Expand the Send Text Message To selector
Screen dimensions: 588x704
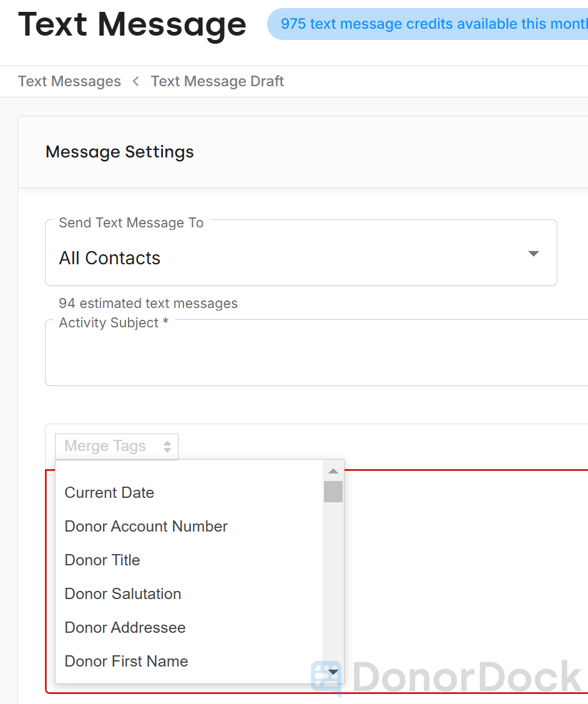coord(301,253)
